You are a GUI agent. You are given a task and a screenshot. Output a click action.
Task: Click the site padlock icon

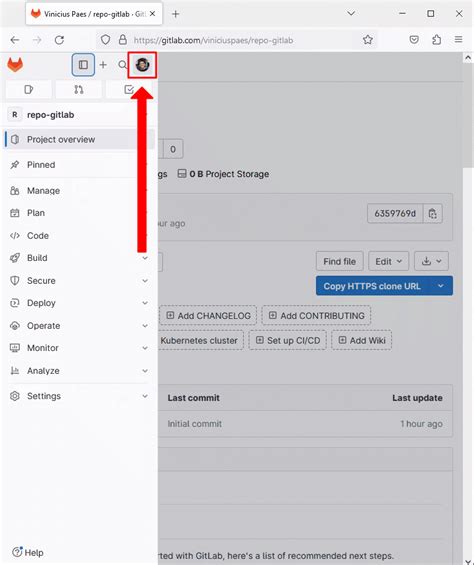[x=123, y=40]
